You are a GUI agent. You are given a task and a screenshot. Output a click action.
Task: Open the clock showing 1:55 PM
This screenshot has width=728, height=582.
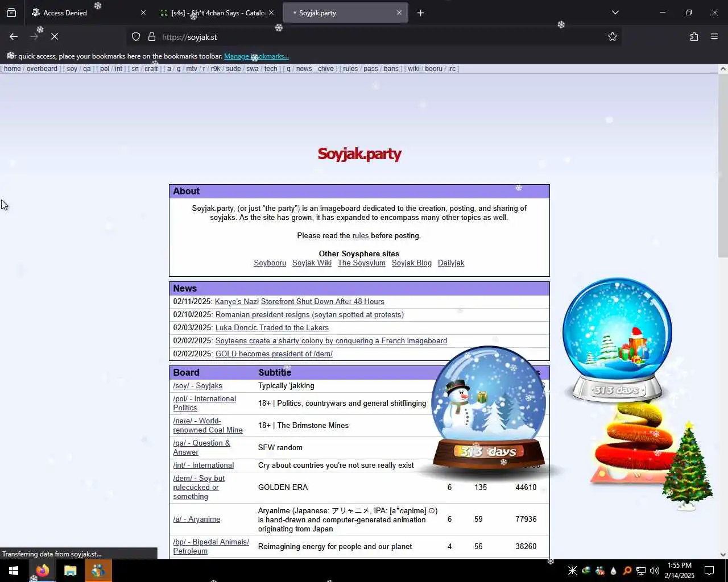pyautogui.click(x=680, y=571)
